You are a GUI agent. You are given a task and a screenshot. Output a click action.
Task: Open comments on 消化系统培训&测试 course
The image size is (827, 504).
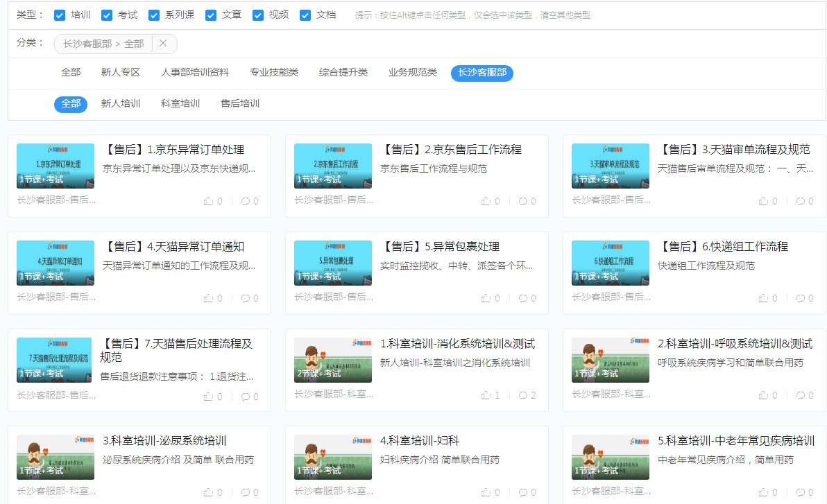click(x=522, y=395)
